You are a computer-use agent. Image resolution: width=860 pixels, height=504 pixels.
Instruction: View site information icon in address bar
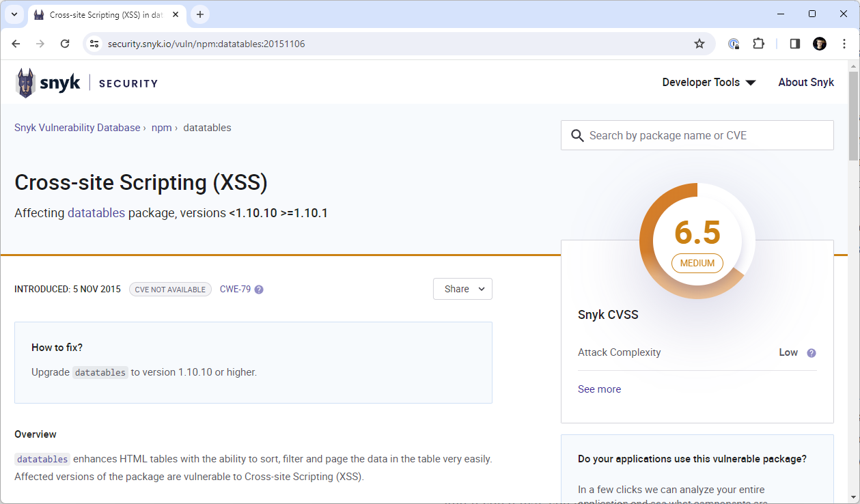click(95, 44)
